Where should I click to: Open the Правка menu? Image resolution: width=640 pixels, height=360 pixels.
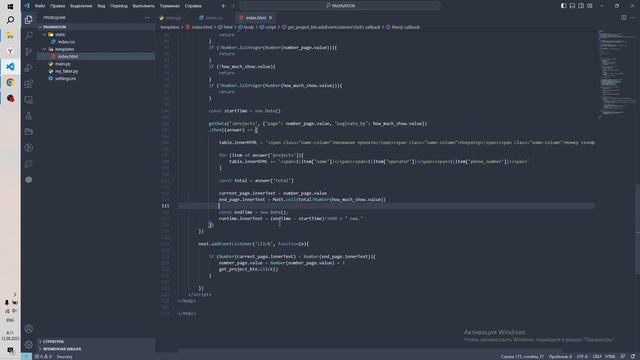click(x=58, y=6)
